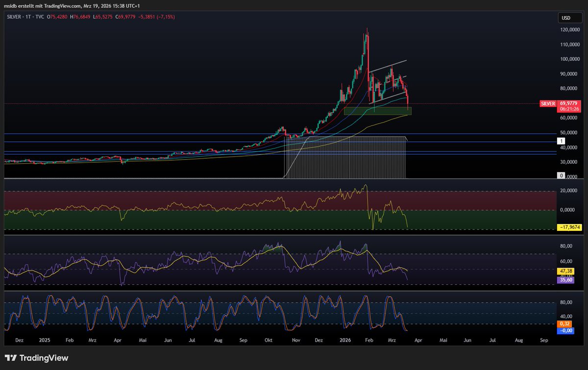Select the SILVER symbol name in the legend
The image size is (588, 370).
[x=15, y=16]
